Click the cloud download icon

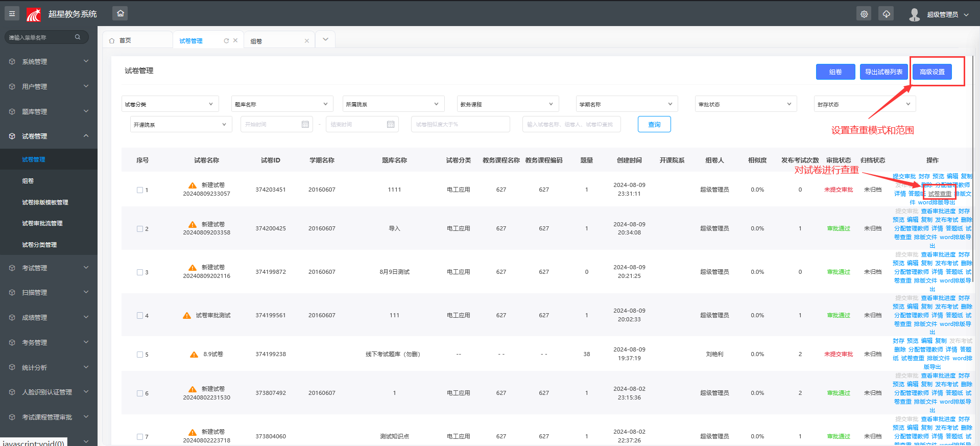(x=887, y=14)
